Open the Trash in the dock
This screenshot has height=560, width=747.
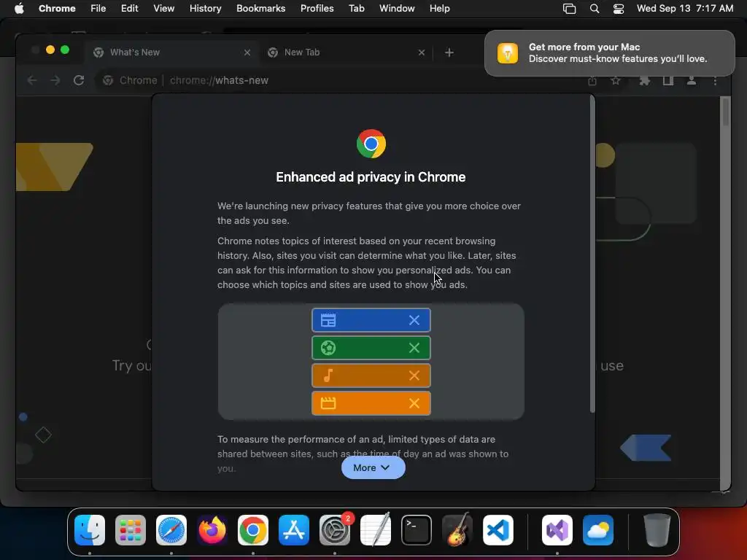[657, 530]
